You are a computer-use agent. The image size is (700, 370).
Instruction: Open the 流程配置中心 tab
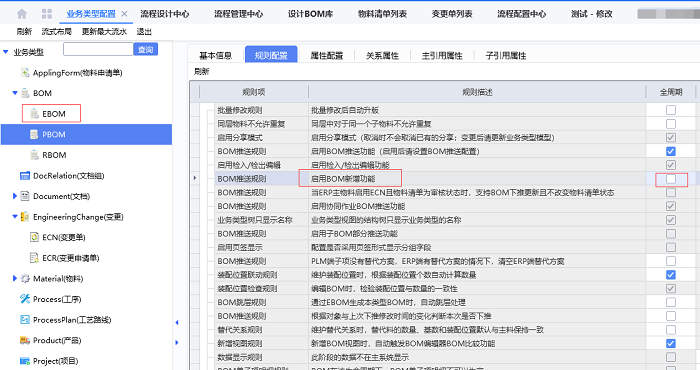pyautogui.click(x=521, y=14)
